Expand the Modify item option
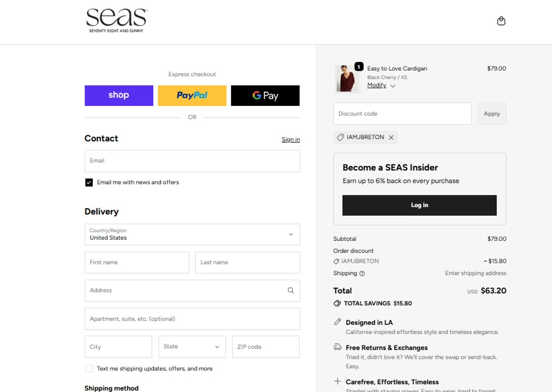Viewport: 552px width, 392px height. click(x=381, y=85)
